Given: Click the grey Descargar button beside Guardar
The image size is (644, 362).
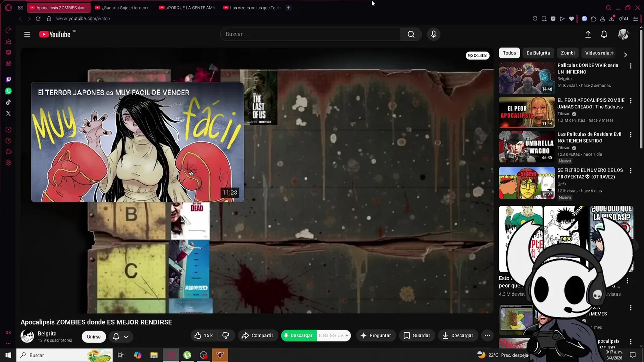Looking at the screenshot, I should (x=458, y=336).
